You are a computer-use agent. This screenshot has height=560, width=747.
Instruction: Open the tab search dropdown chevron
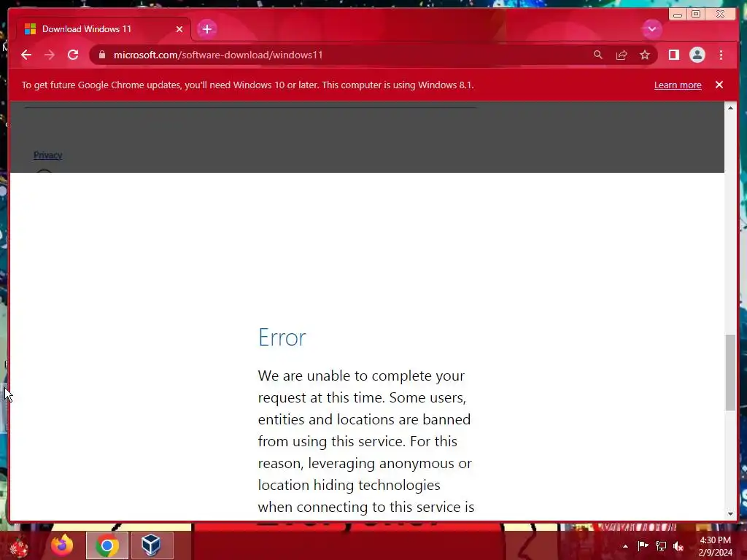[x=651, y=29]
